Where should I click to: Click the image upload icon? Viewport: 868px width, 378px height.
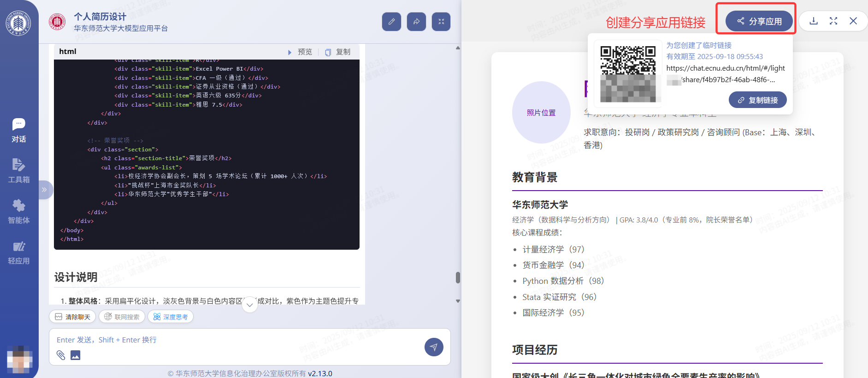coord(75,355)
